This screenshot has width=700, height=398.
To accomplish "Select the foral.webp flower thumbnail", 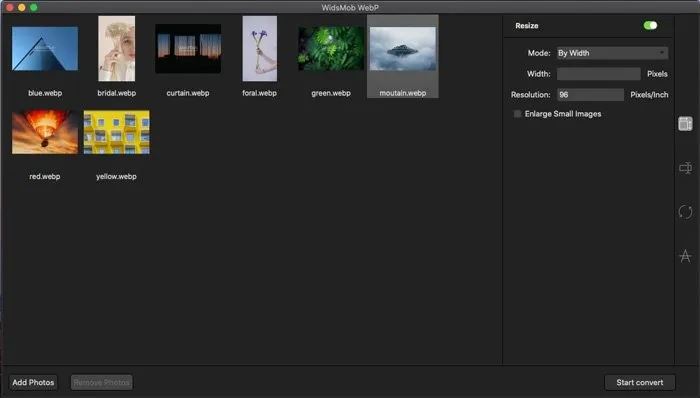I will pos(259,49).
